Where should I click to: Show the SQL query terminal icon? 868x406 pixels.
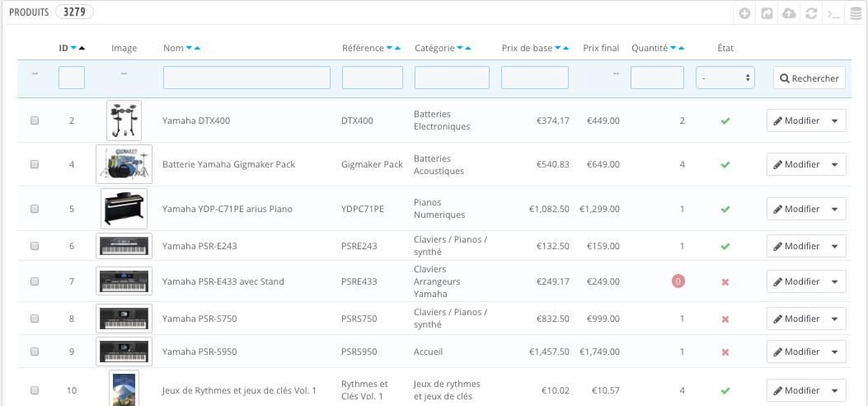coord(833,14)
